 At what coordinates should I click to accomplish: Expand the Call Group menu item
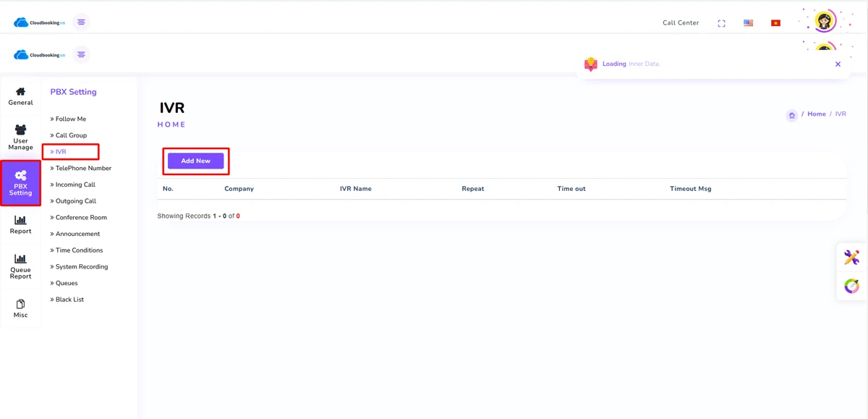click(x=71, y=135)
